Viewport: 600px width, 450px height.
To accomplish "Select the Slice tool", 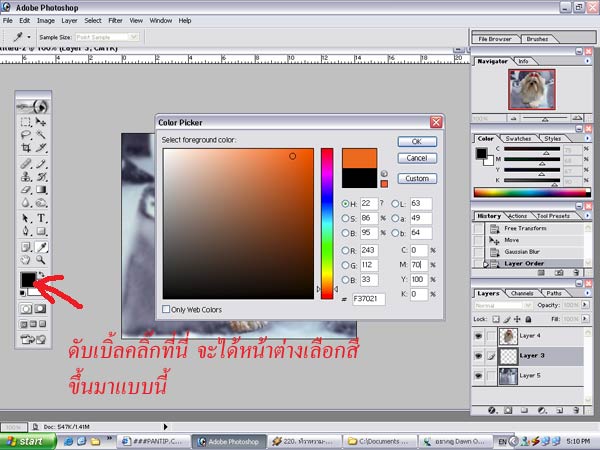I will click(41, 148).
